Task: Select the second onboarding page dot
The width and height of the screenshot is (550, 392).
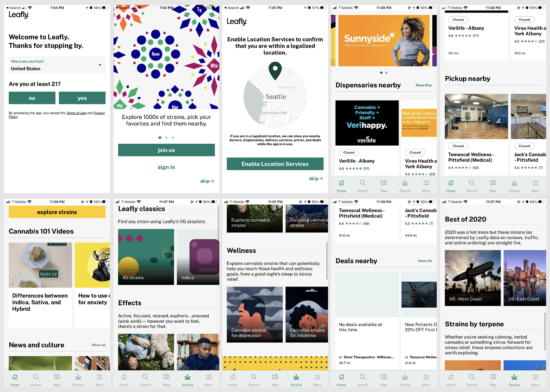Action: pyautogui.click(x=166, y=138)
